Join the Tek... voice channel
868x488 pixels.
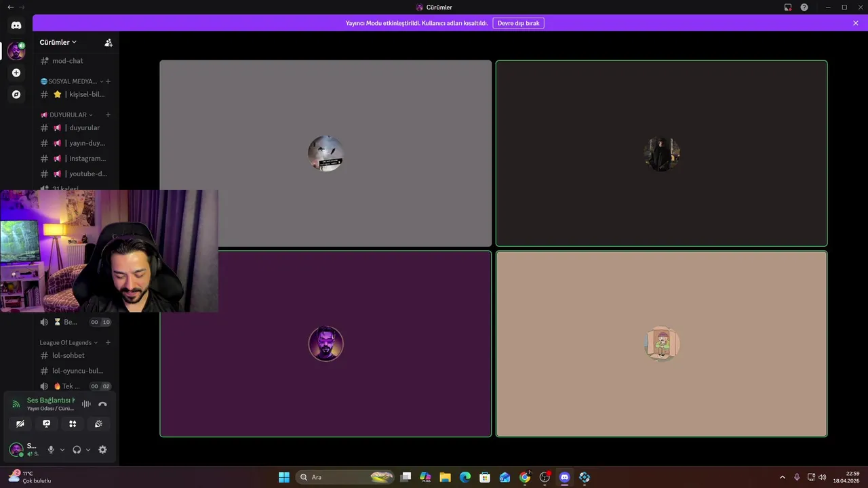[76, 386]
